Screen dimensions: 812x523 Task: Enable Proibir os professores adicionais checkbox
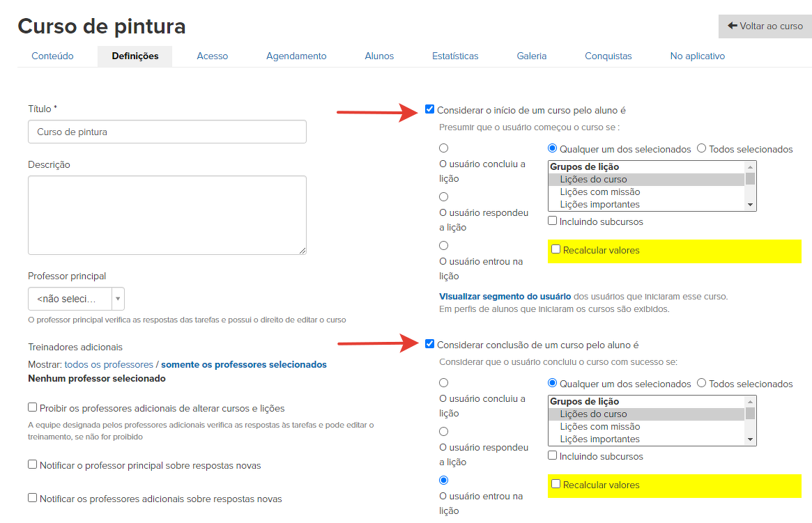click(x=33, y=407)
